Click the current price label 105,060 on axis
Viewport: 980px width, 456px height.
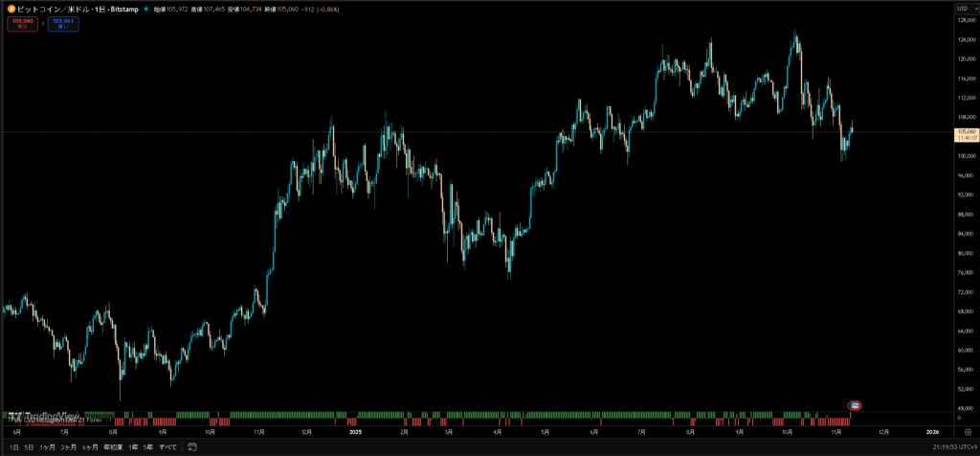[962, 131]
